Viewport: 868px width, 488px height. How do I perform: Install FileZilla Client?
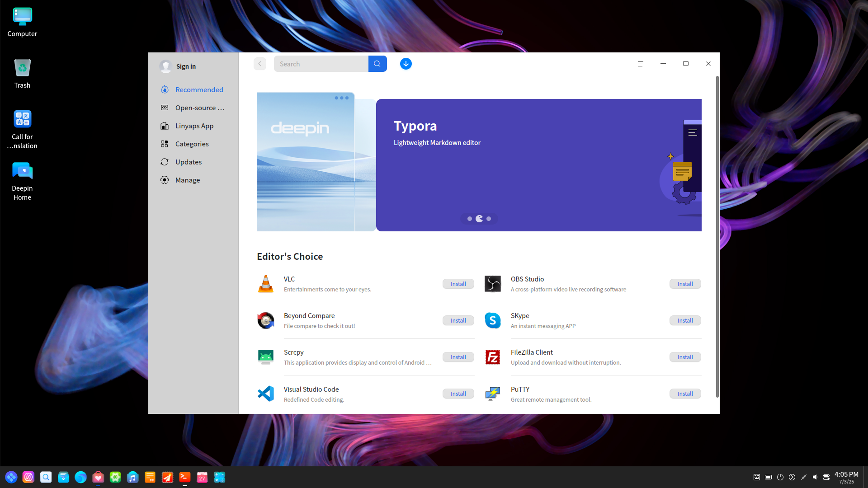click(685, 357)
